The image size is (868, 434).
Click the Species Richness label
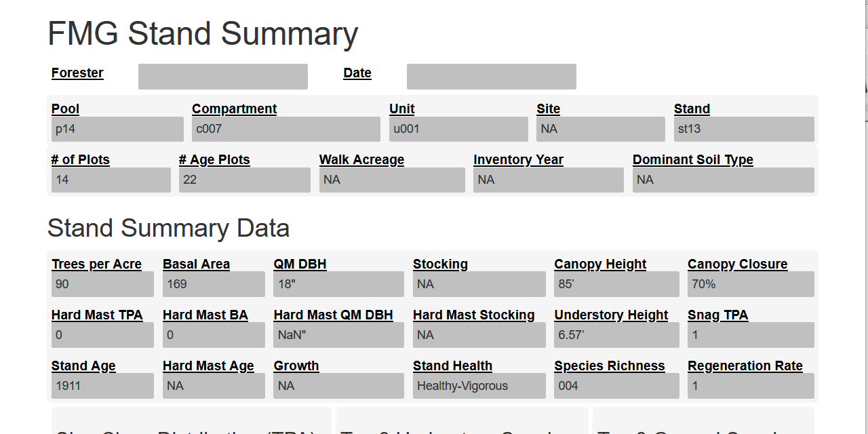[610, 366]
